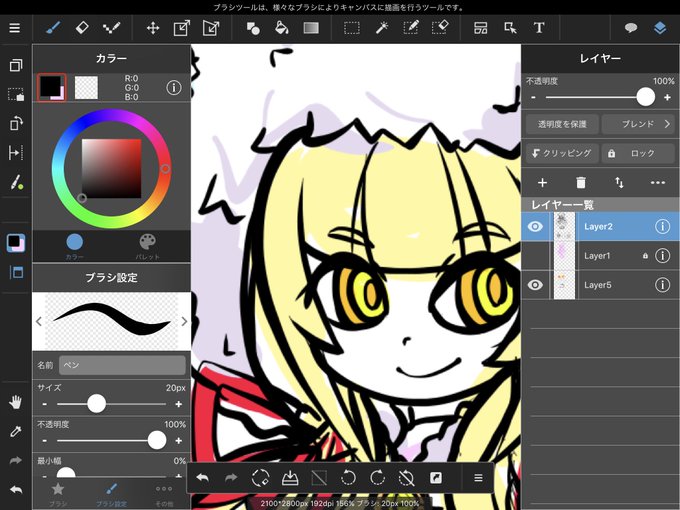Click the クリッピング clipping button
The height and width of the screenshot is (510, 680).
(x=562, y=153)
